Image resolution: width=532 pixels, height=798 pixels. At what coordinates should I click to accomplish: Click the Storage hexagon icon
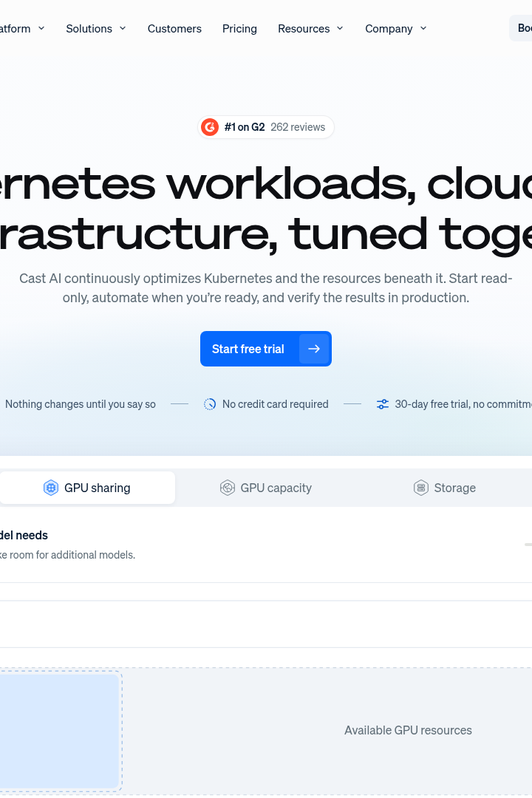(421, 488)
